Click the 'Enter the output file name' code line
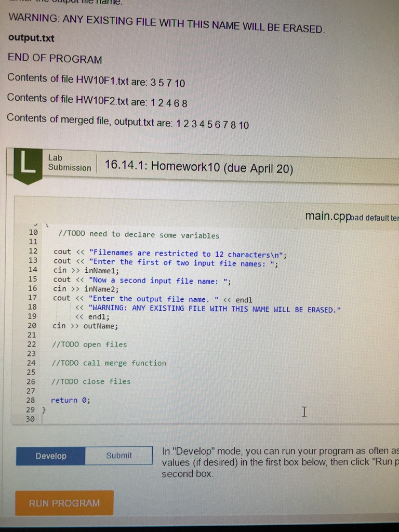 pyautogui.click(x=153, y=299)
